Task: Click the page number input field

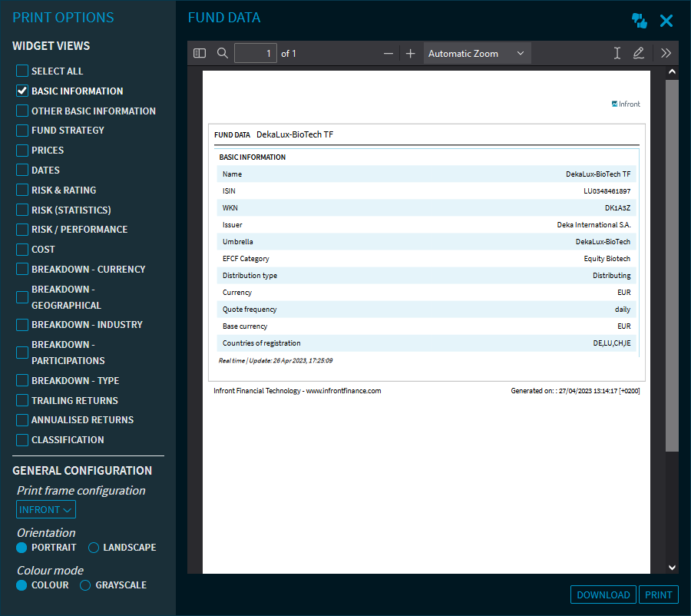Action: click(x=256, y=54)
